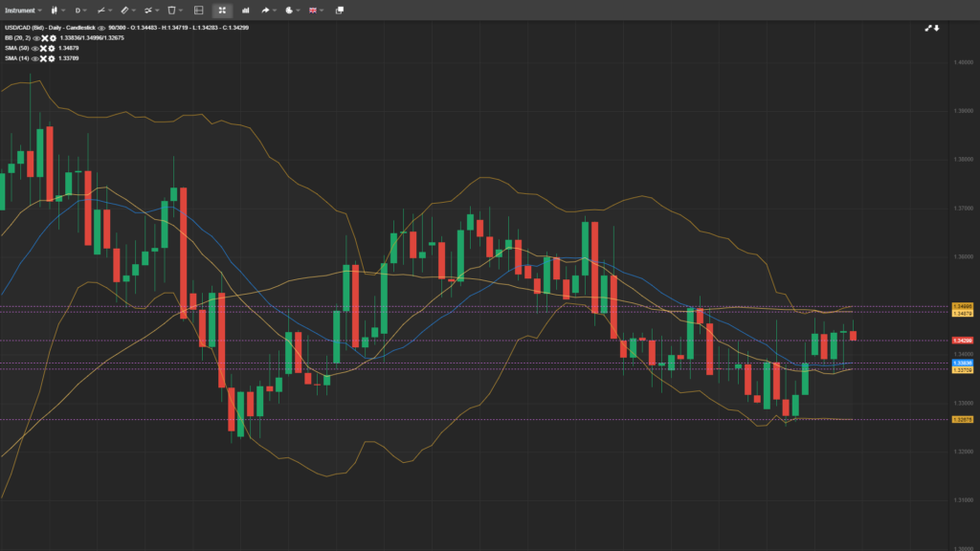Click the bar chart volume icon

click(x=245, y=10)
